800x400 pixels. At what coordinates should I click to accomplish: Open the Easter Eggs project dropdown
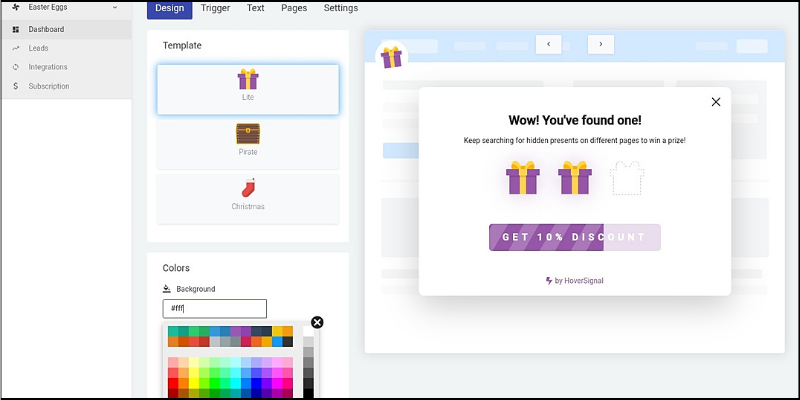65,7
